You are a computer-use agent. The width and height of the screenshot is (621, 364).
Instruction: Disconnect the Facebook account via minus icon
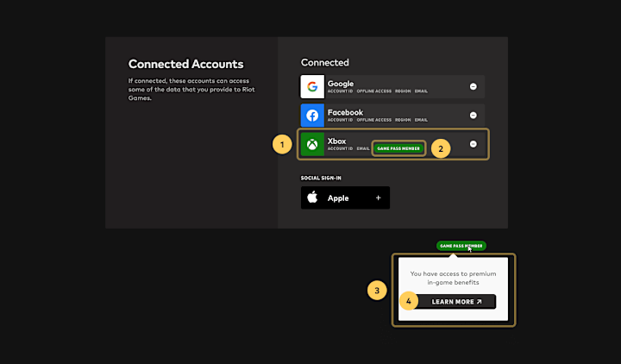(473, 116)
